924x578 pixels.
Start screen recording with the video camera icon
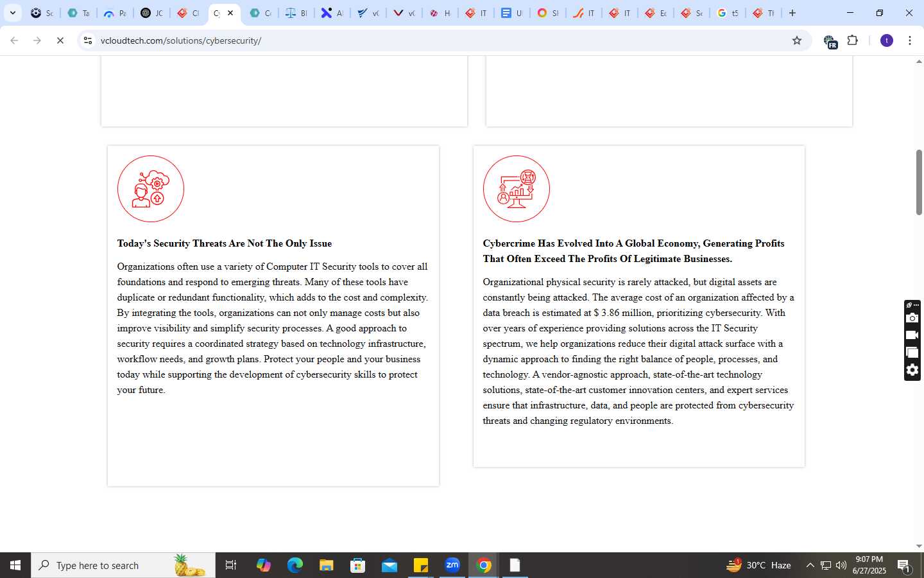[912, 335]
